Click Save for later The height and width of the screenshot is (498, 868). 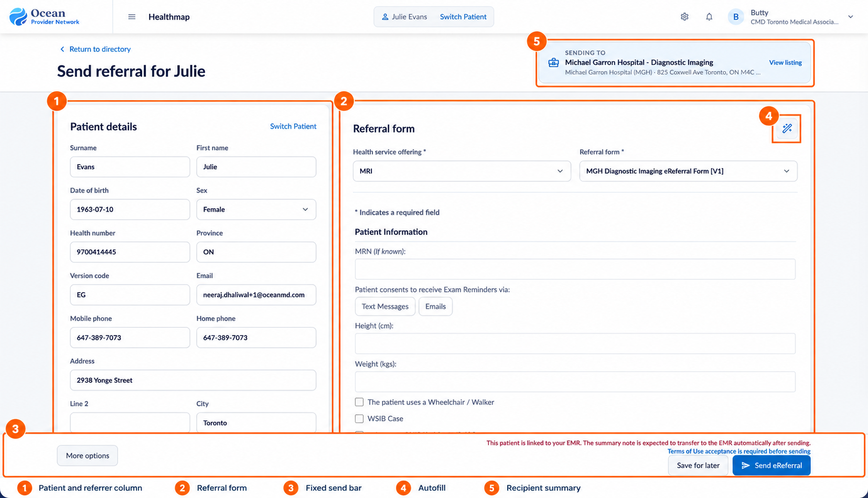click(698, 465)
